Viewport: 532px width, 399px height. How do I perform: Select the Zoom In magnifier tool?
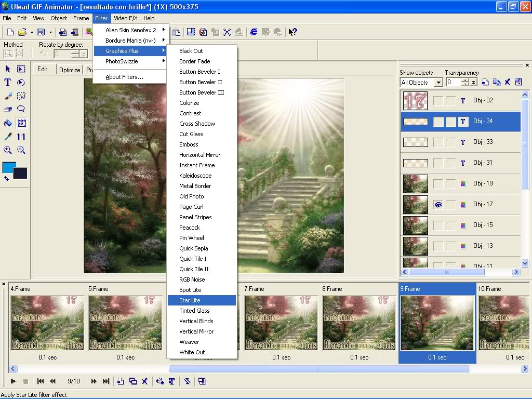tap(8, 150)
